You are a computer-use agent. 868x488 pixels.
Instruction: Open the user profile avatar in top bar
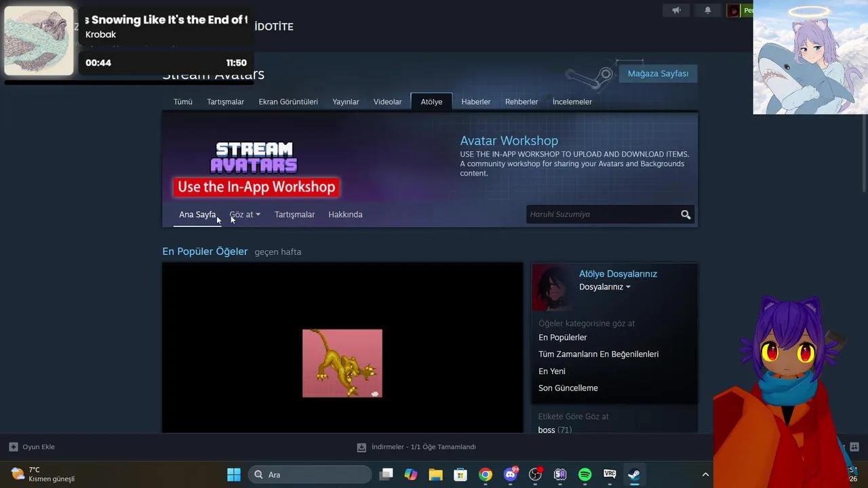733,10
